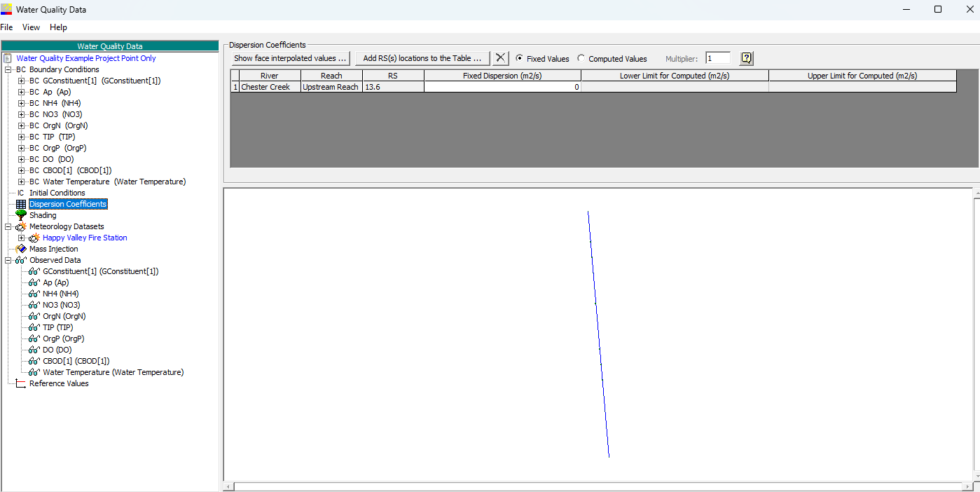Open the Help menu
Image resolution: width=980 pixels, height=492 pixels.
coord(58,27)
